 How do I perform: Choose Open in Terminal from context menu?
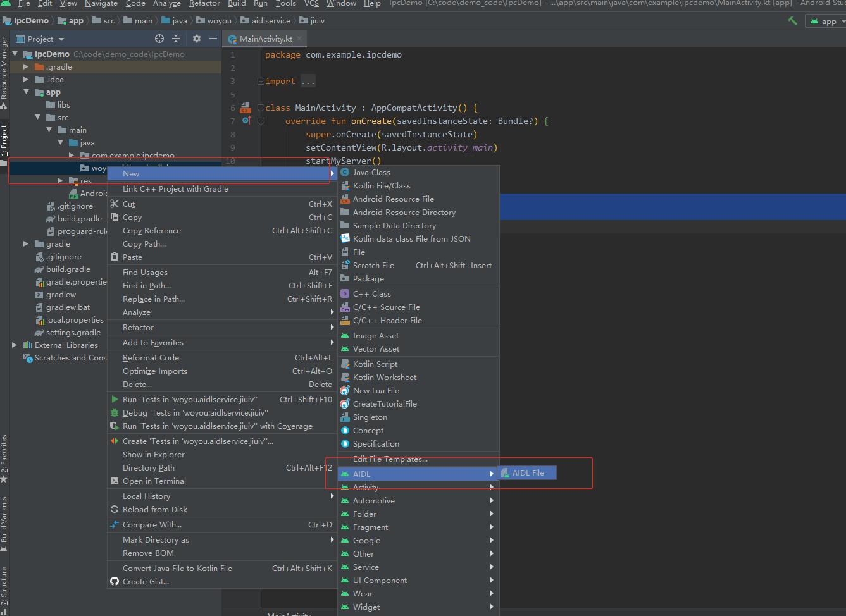[x=154, y=481]
